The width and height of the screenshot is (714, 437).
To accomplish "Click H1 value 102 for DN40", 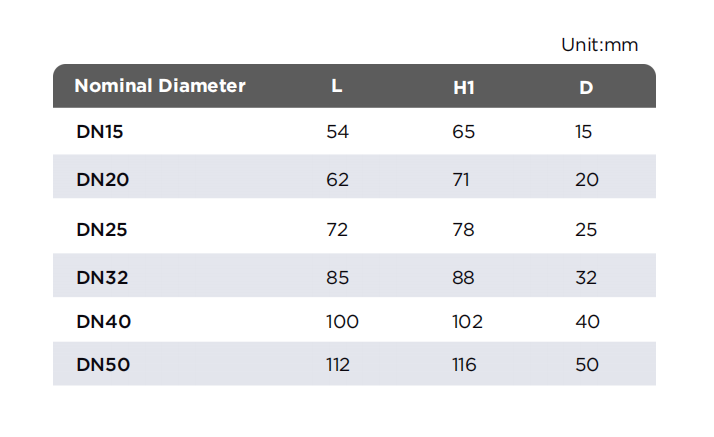I will [x=467, y=321].
